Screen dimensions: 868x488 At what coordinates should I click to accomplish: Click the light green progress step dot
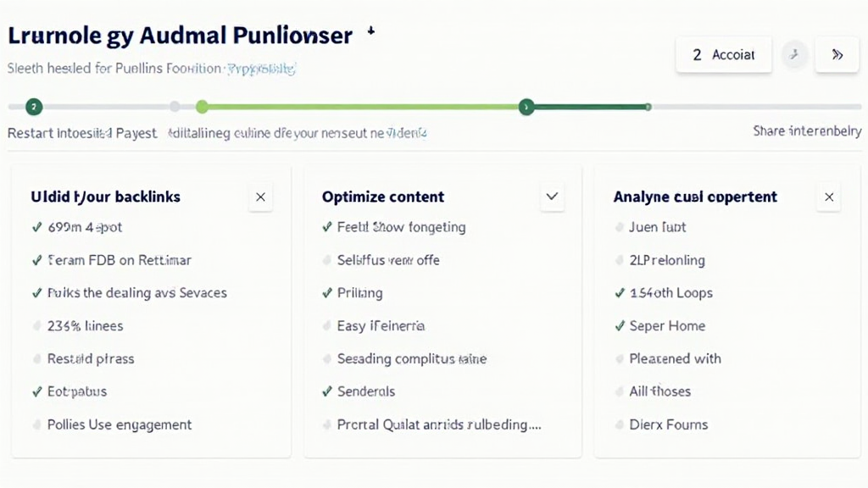point(202,107)
